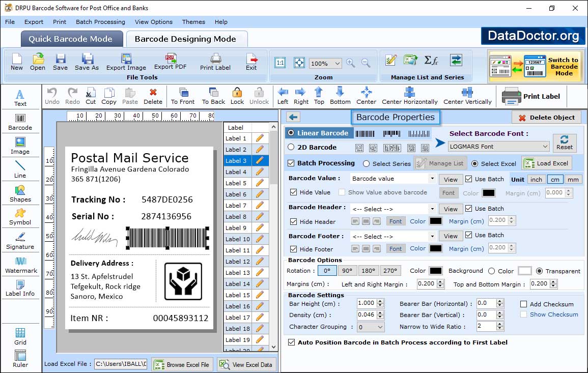The width and height of the screenshot is (588, 373).
Task: Toggle the Hide Footer checkbox
Action: (294, 249)
